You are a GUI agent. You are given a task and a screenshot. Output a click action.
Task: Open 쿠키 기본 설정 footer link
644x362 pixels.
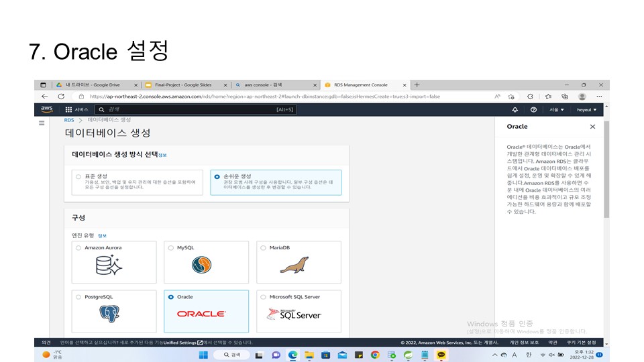click(581, 343)
